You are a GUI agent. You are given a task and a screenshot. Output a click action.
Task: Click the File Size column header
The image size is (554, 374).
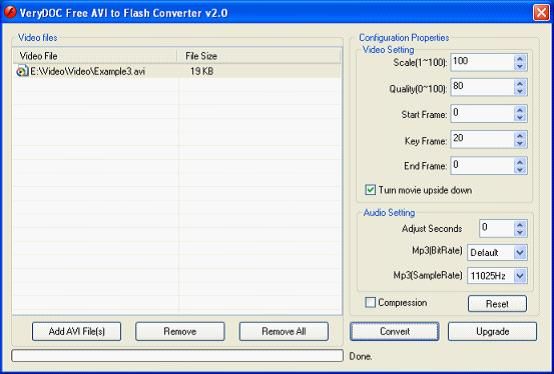[259, 56]
